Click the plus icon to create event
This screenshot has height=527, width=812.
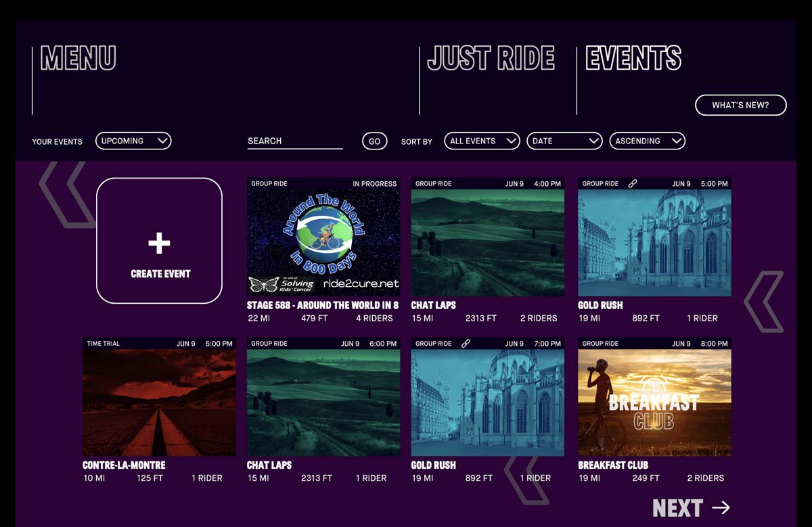[159, 243]
